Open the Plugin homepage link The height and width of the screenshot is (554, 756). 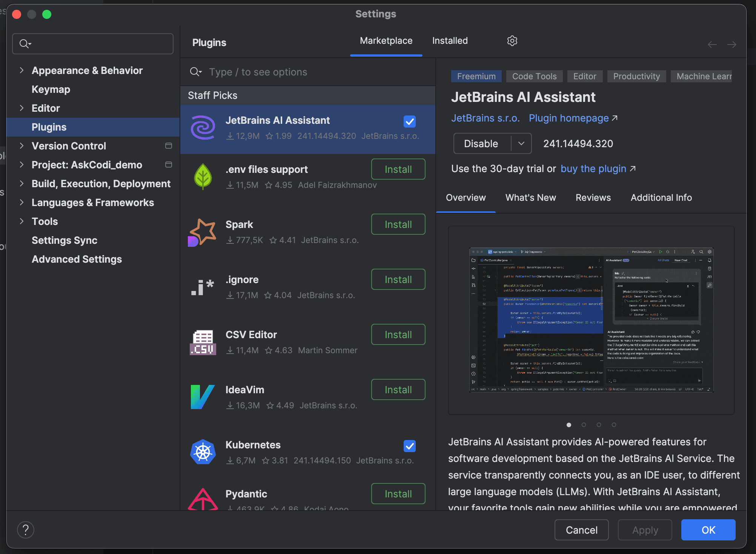coord(569,118)
